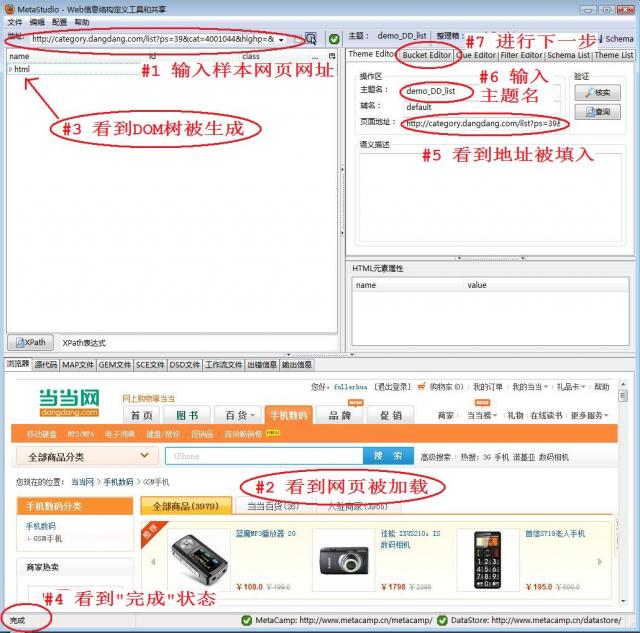
Task: Click the 查询 query button
Action: [x=598, y=112]
